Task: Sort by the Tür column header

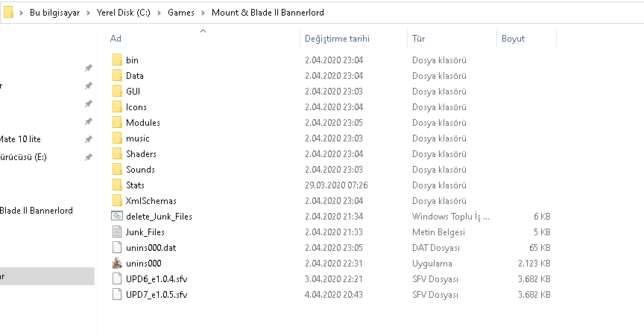Action: point(418,39)
